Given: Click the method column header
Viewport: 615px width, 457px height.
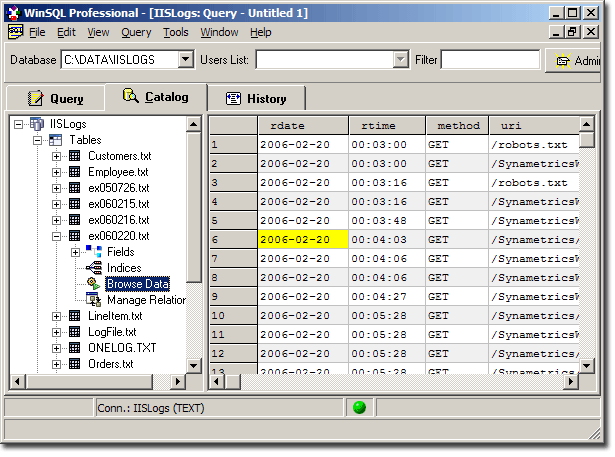Looking at the screenshot, I should (457, 126).
